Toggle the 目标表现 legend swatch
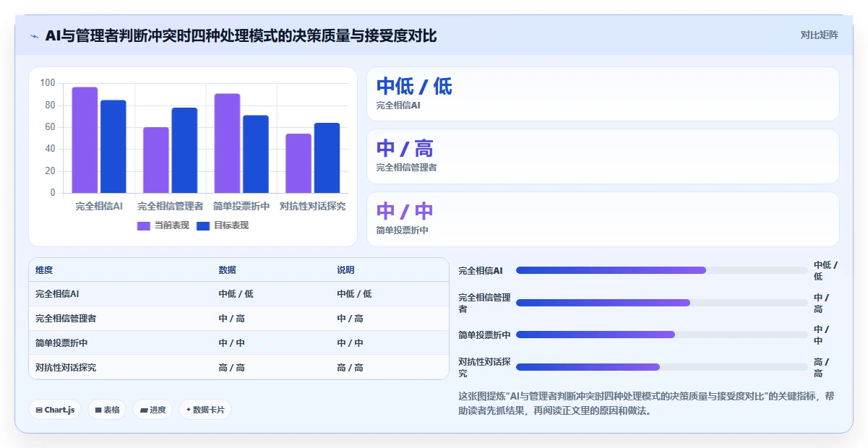 click(x=203, y=225)
